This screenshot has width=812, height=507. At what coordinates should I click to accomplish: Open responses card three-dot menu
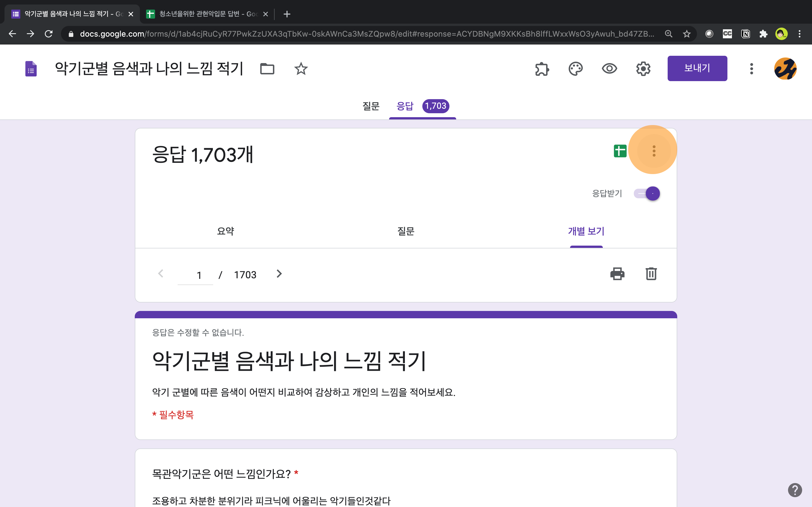click(654, 151)
